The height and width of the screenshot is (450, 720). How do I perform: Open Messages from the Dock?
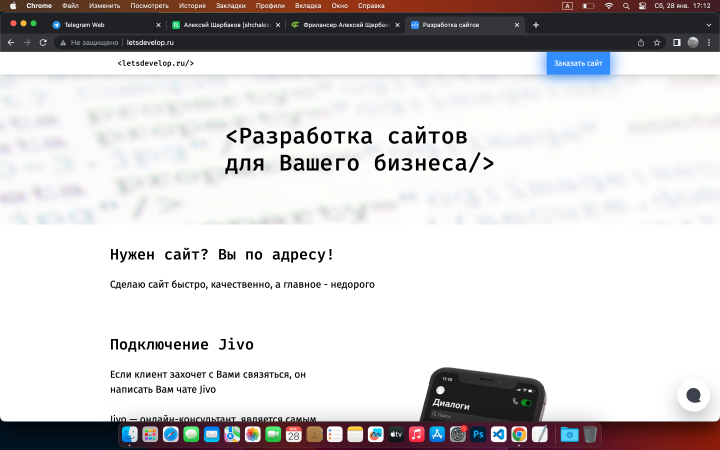(x=191, y=434)
